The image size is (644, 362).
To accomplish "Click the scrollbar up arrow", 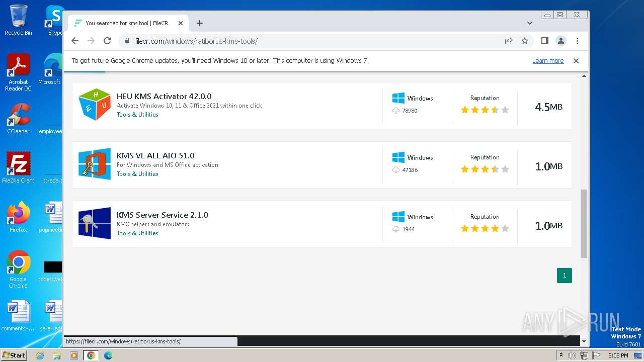I will coord(584,76).
